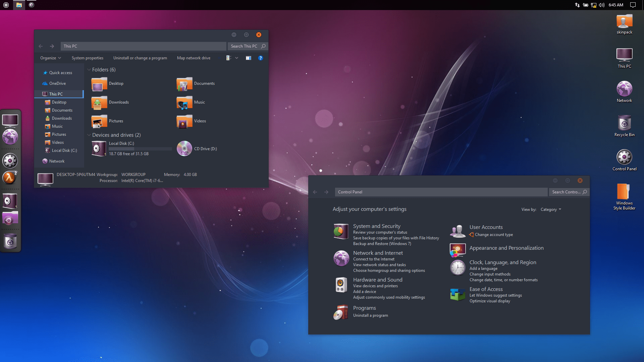Open the skinpack folder on the desktop
The image size is (644, 362).
coord(624,22)
